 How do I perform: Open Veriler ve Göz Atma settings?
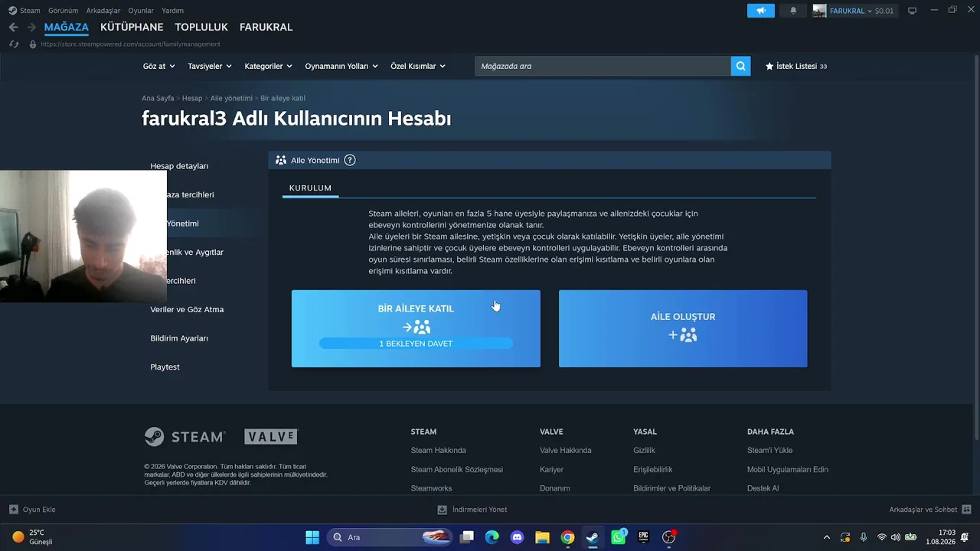tap(187, 309)
